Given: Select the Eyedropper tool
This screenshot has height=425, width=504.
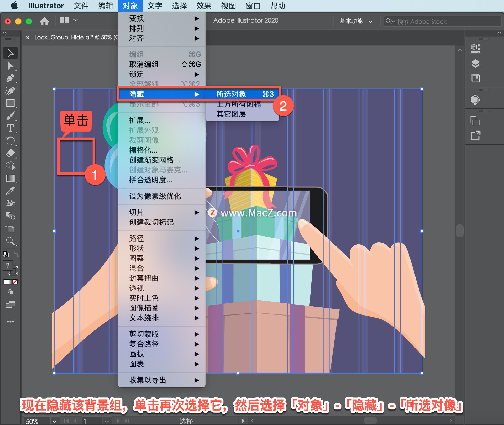Looking at the screenshot, I should [x=10, y=191].
